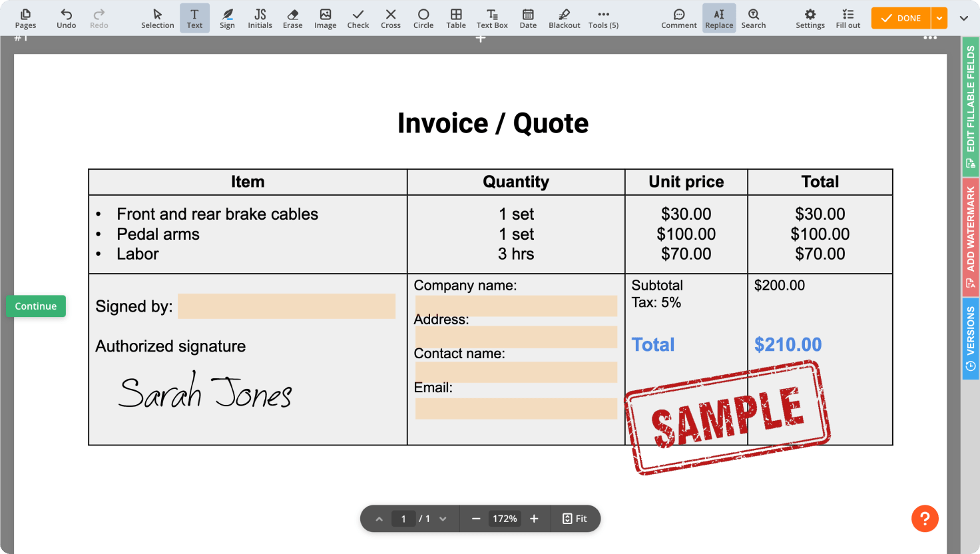Switch to the Selection mode
The width and height of the screenshot is (980, 554).
[x=157, y=18]
